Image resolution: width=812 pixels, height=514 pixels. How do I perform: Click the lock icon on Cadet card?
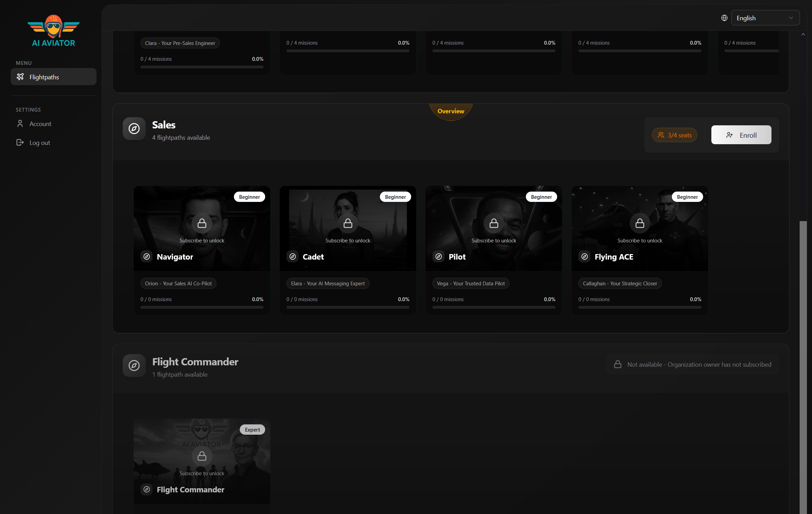tap(348, 224)
